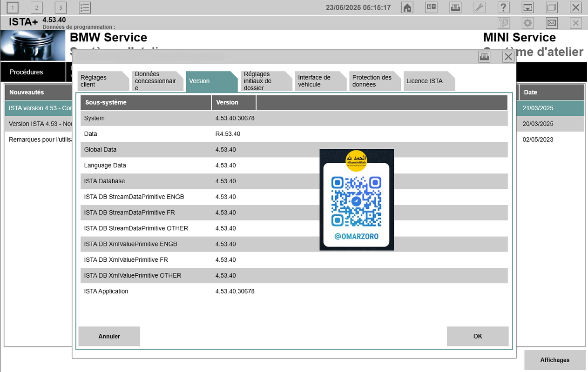Click the Affichages button

pyautogui.click(x=555, y=360)
